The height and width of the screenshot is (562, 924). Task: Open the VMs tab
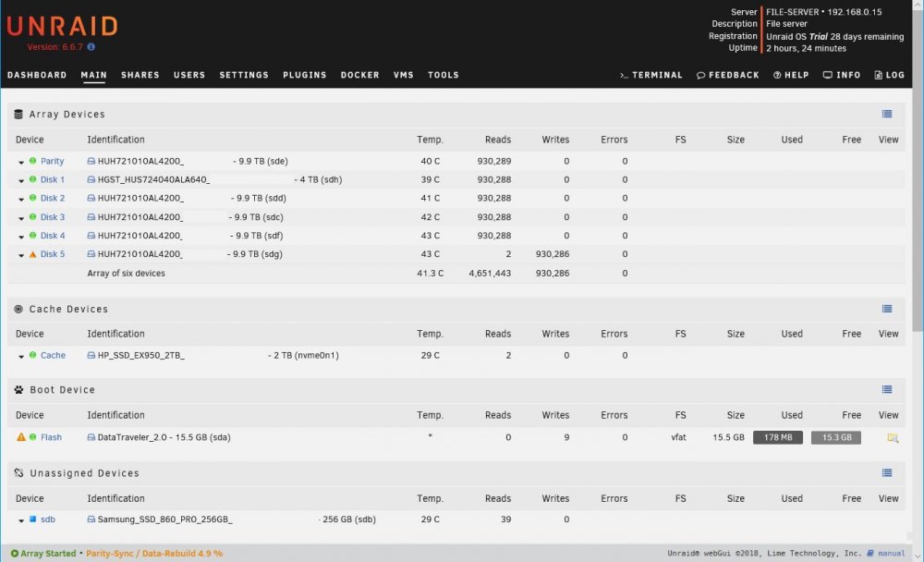(404, 75)
